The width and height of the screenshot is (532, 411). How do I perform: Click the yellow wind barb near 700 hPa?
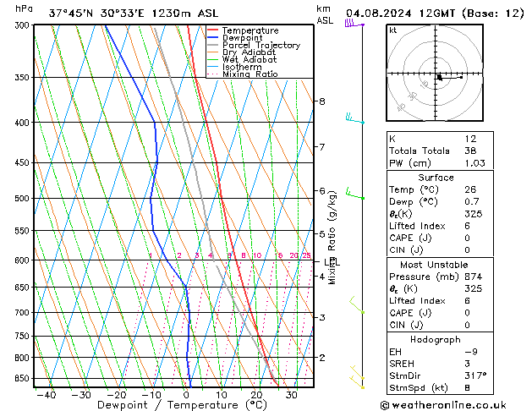tap(359, 306)
